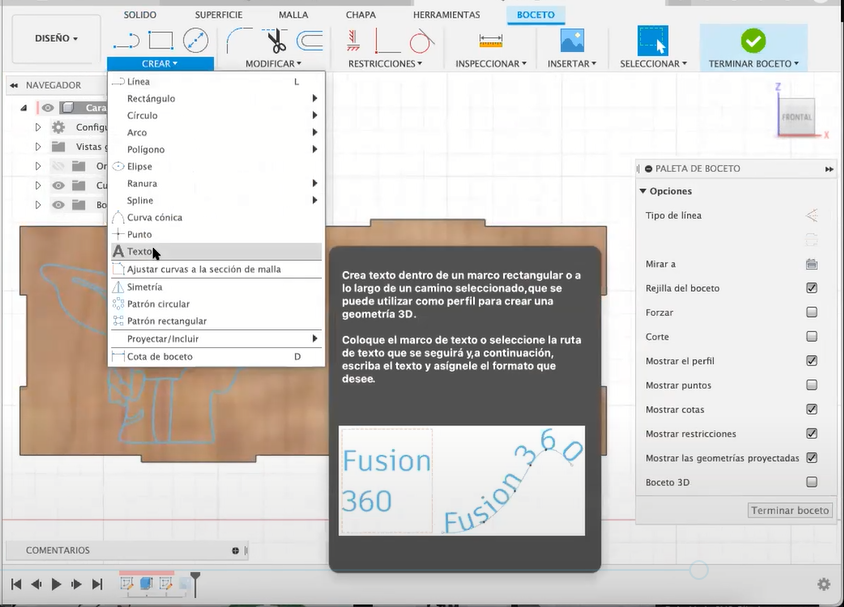This screenshot has width=844, height=607.
Task: Apply the tangent constraint icon
Action: point(421,41)
